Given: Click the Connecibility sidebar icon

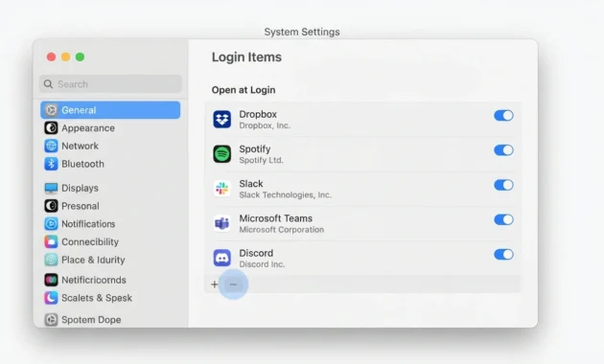Looking at the screenshot, I should tap(51, 241).
